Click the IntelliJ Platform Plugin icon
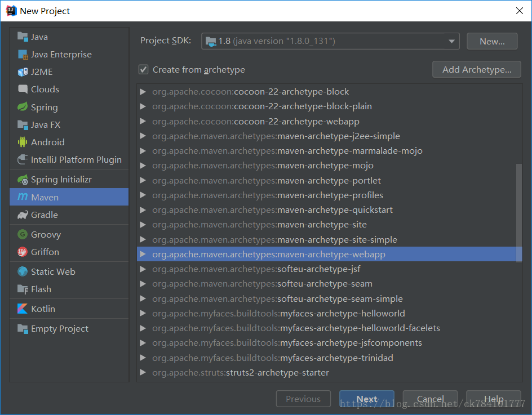The image size is (532, 415). 23,159
